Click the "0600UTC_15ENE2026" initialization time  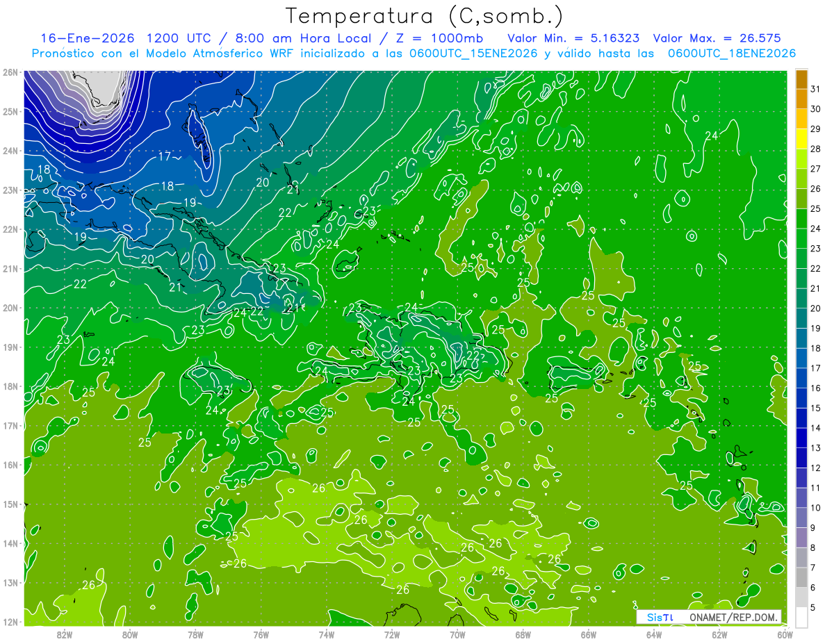tap(473, 53)
